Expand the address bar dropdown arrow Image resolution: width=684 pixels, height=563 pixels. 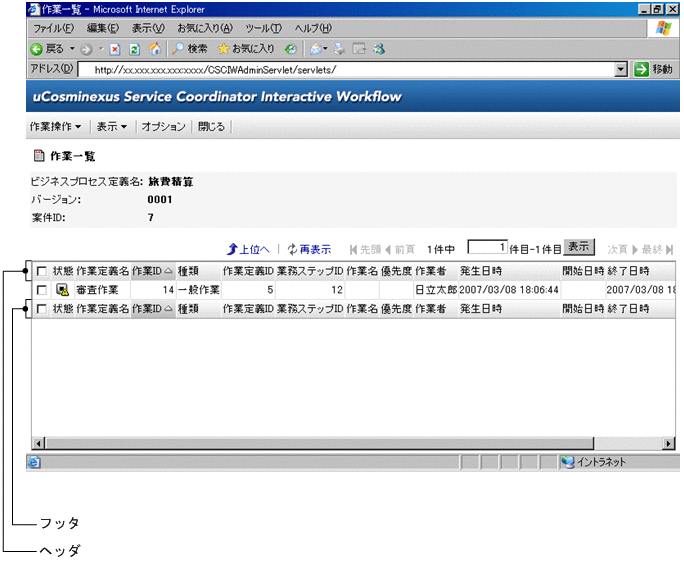click(620, 69)
